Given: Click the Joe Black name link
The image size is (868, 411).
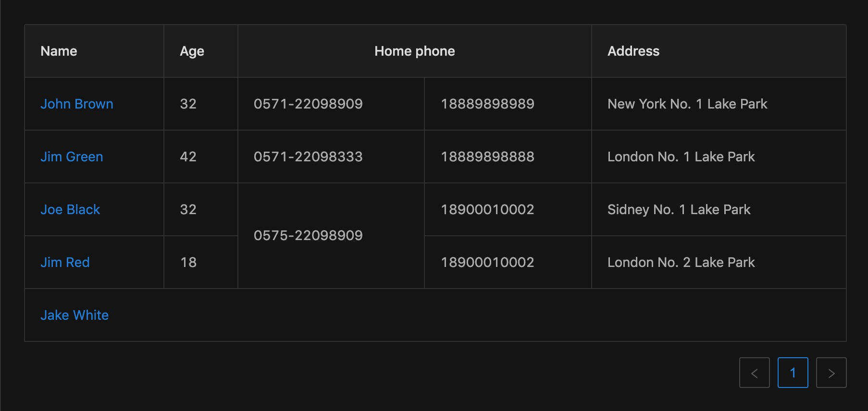Looking at the screenshot, I should (70, 209).
